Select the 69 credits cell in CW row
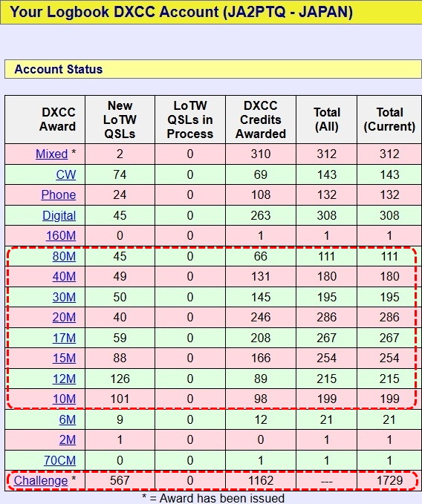Viewport: 422px width, 504px height. click(x=261, y=174)
